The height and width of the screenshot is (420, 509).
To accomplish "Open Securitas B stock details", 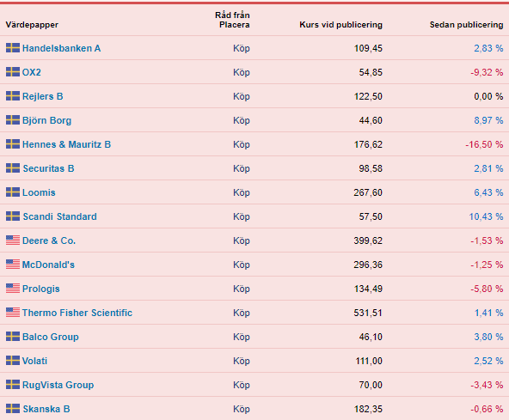I will point(48,168).
